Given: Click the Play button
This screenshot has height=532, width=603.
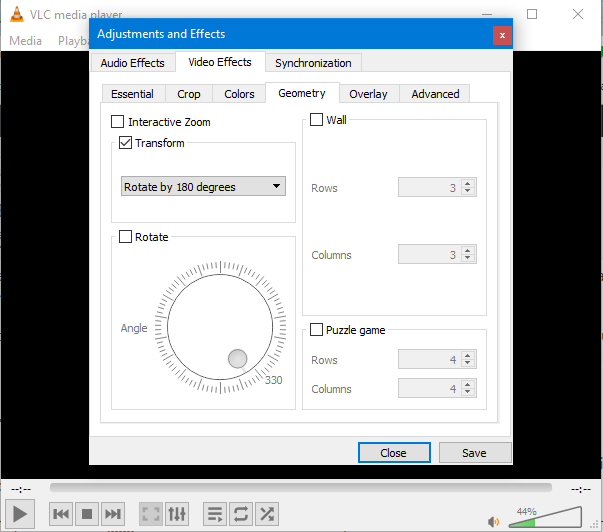Looking at the screenshot, I should coord(20,514).
